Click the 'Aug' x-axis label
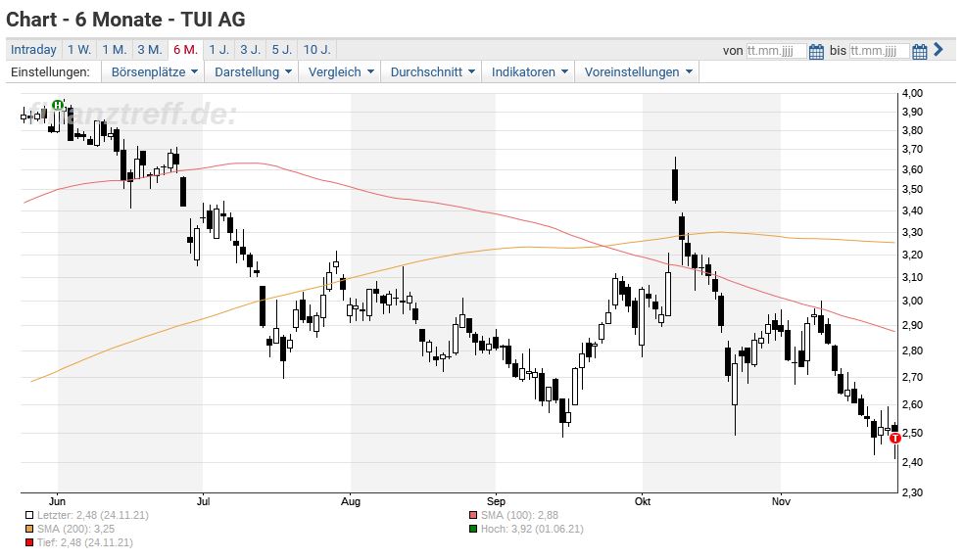 (351, 501)
